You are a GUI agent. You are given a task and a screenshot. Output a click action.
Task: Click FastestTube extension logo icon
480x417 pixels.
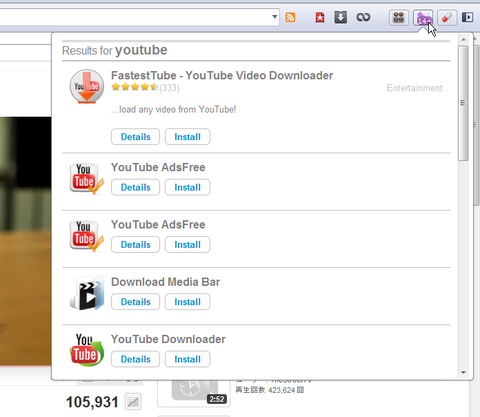click(x=87, y=86)
